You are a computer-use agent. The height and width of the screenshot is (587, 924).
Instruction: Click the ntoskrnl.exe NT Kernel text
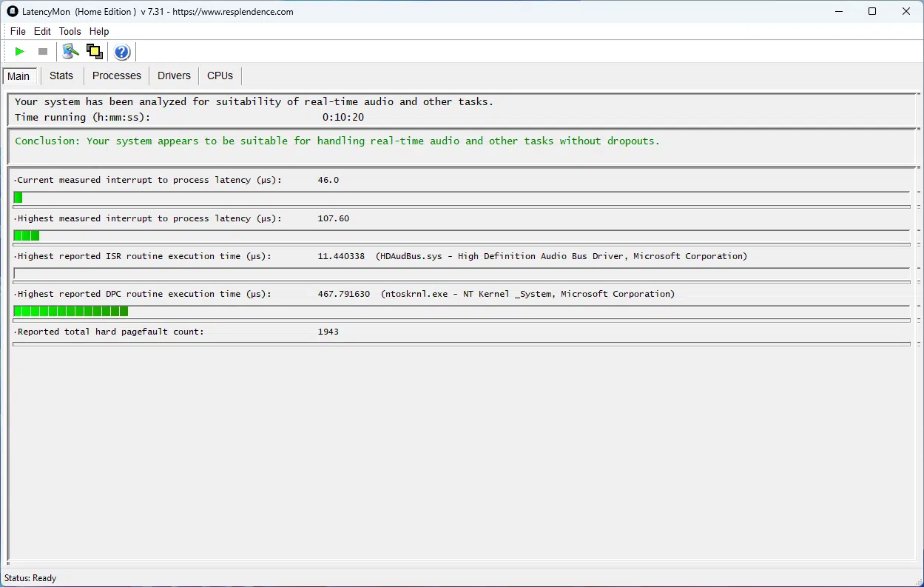pyautogui.click(x=528, y=294)
